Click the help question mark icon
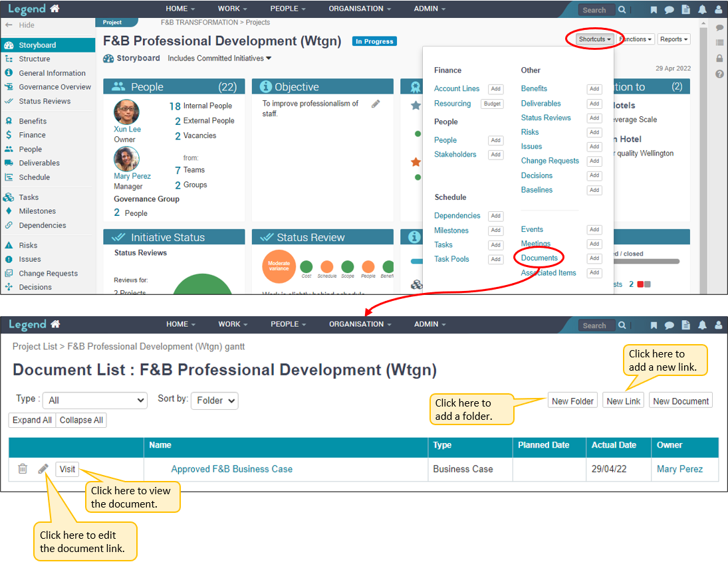 [x=719, y=74]
